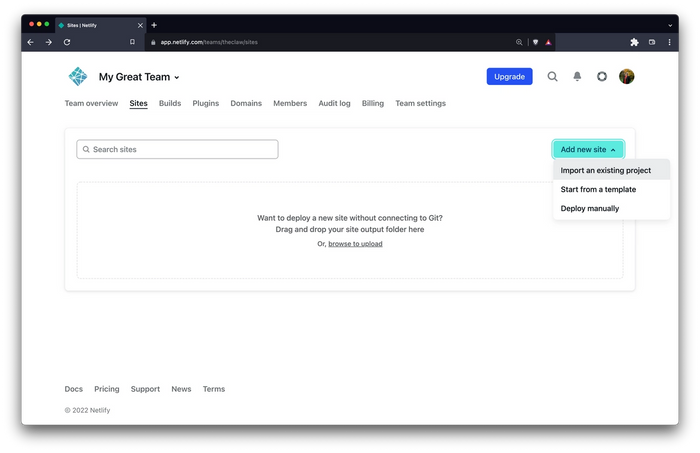Viewport: 700px width, 453px height.
Task: Click the © 2022 Netlify text
Action: [x=88, y=410]
